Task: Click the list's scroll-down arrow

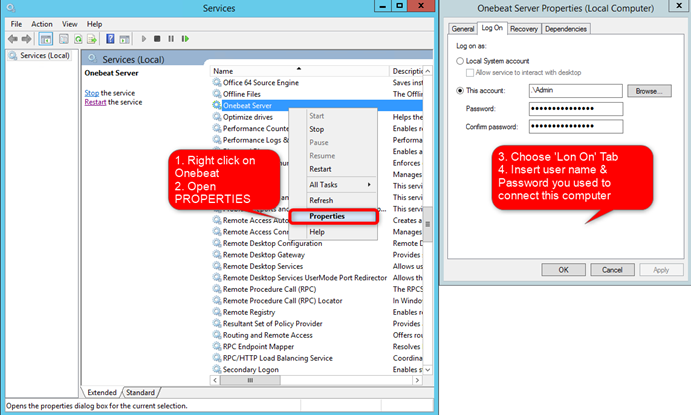Action: (427, 369)
